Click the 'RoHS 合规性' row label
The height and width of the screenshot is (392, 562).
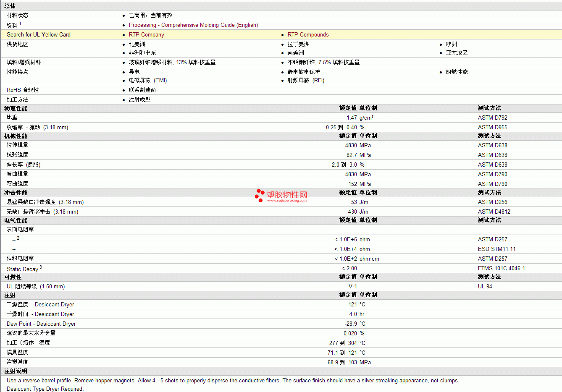point(23,90)
